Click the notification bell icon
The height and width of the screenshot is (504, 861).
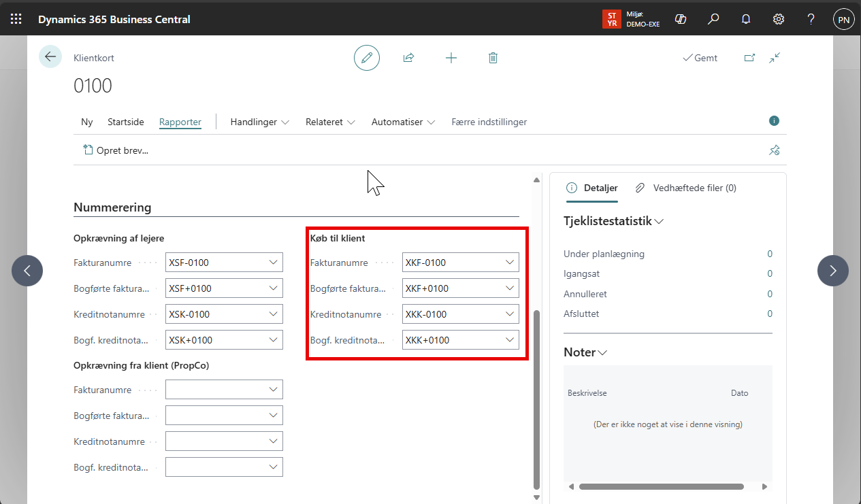(746, 19)
